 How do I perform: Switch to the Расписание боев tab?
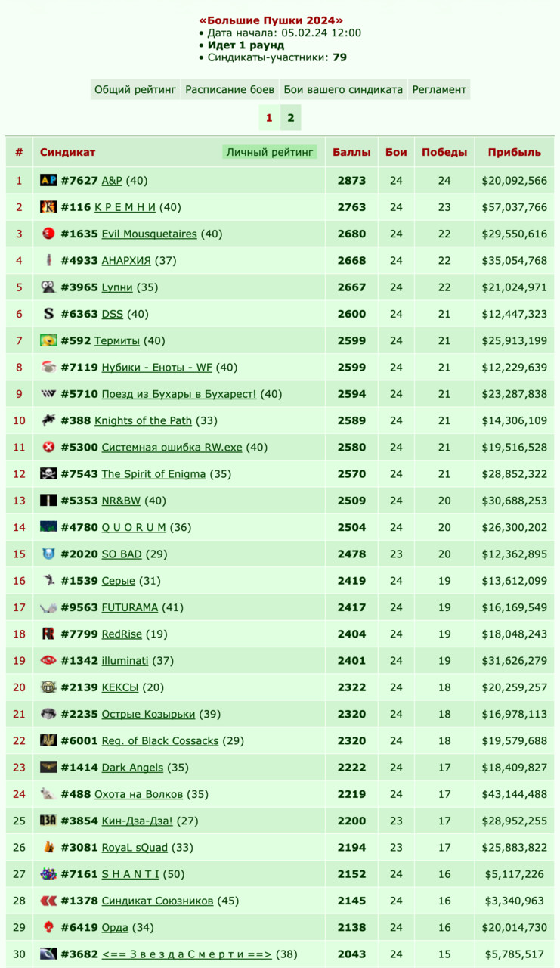[230, 89]
